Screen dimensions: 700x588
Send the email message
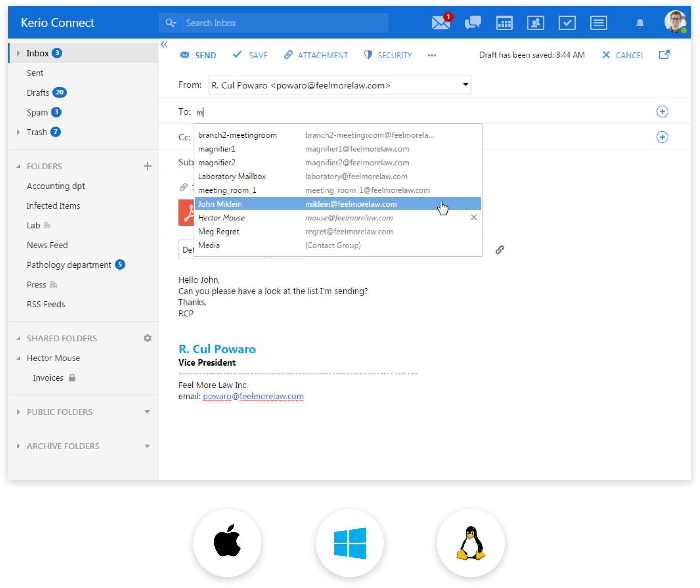point(198,55)
